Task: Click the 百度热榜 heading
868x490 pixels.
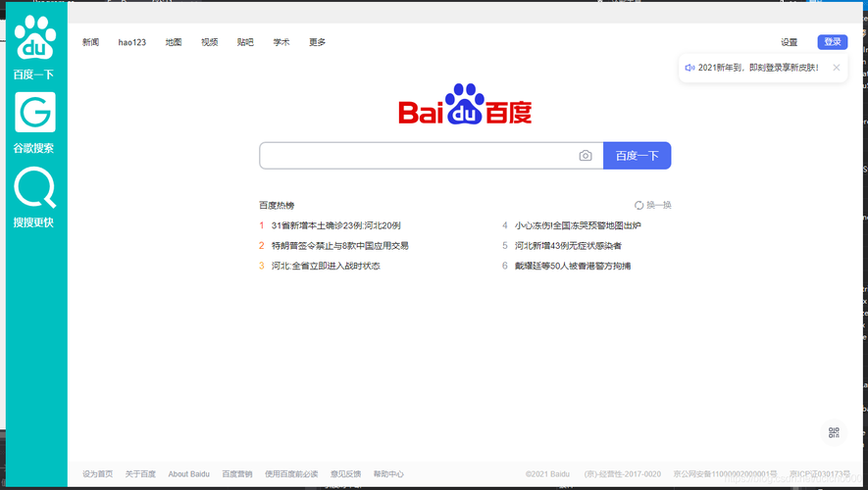Action: tap(277, 205)
